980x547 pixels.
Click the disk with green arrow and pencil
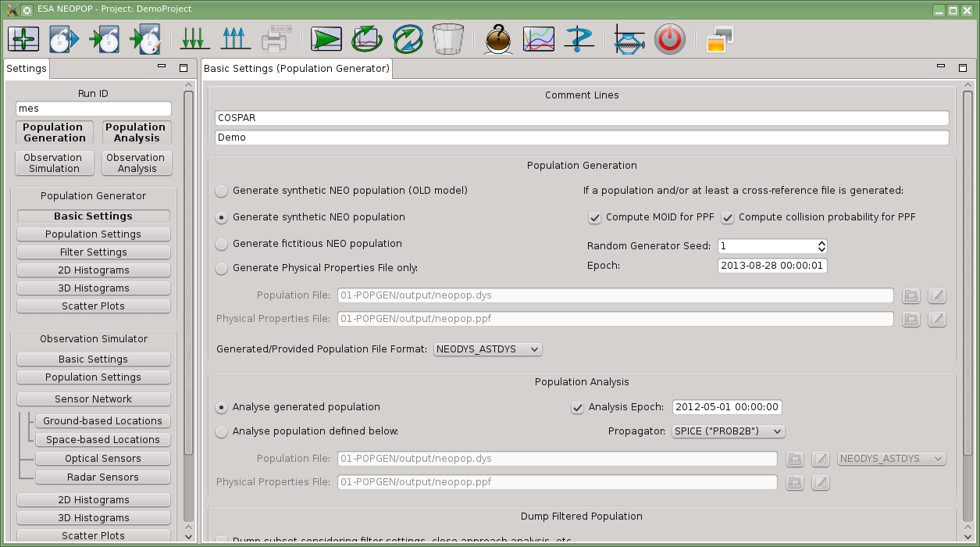click(x=145, y=38)
